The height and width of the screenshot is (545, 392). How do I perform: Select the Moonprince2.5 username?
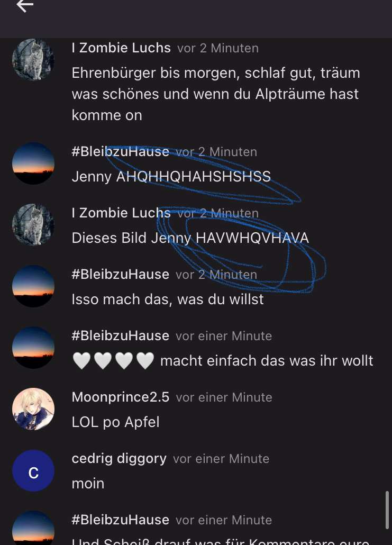120,397
